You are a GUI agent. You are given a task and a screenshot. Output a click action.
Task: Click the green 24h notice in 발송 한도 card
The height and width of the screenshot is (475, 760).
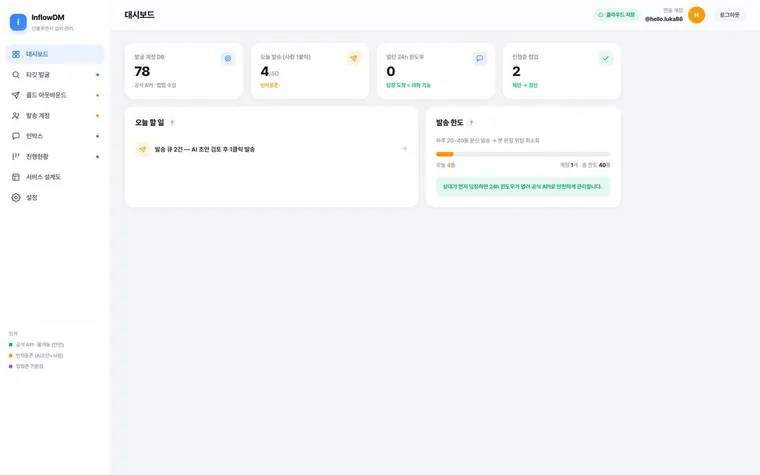pos(522,187)
